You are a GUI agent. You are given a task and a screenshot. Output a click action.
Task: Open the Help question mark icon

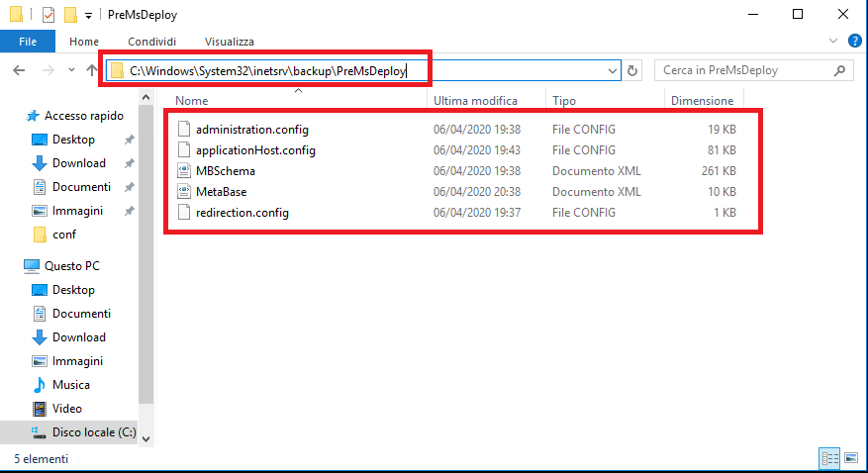click(855, 41)
